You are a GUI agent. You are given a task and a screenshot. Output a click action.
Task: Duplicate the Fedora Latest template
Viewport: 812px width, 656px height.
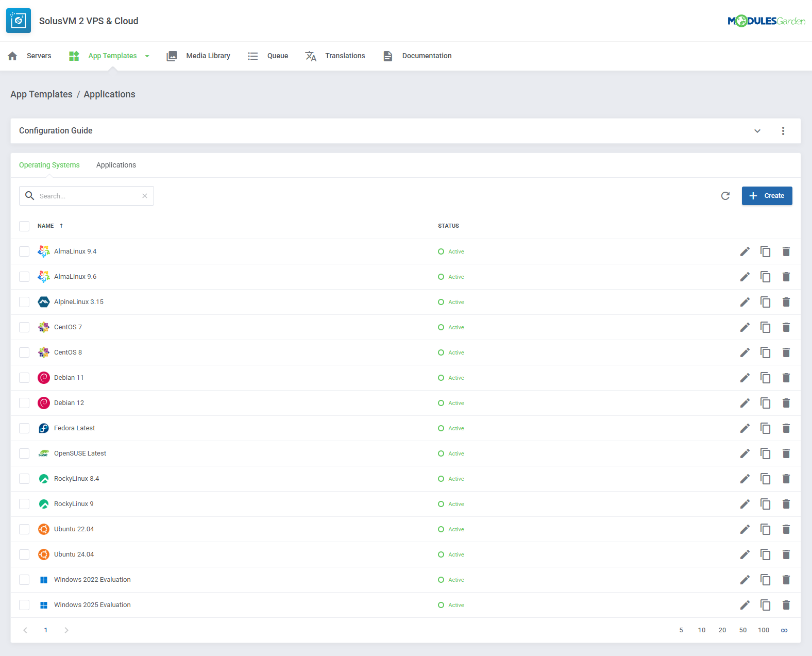tap(765, 428)
